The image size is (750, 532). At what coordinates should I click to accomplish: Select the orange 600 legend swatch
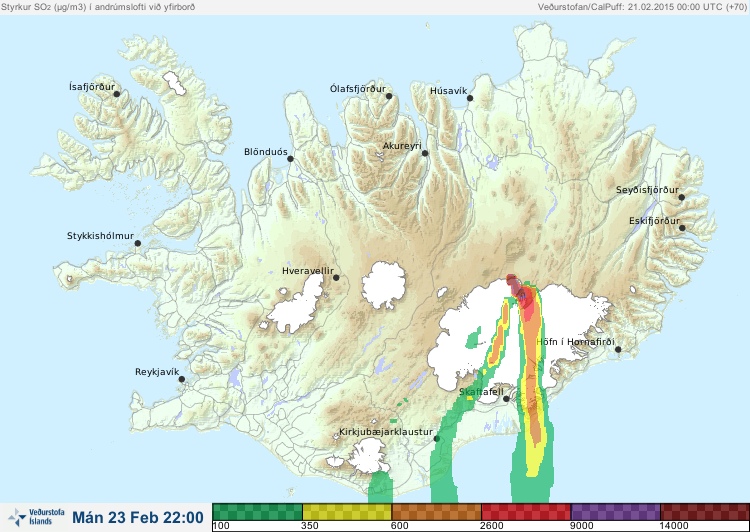(x=436, y=512)
